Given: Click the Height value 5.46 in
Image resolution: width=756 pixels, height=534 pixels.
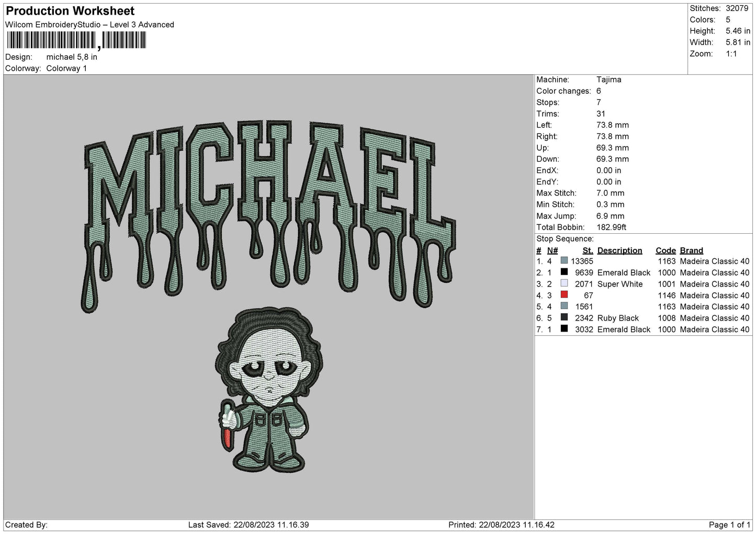Looking at the screenshot, I should coord(738,31).
